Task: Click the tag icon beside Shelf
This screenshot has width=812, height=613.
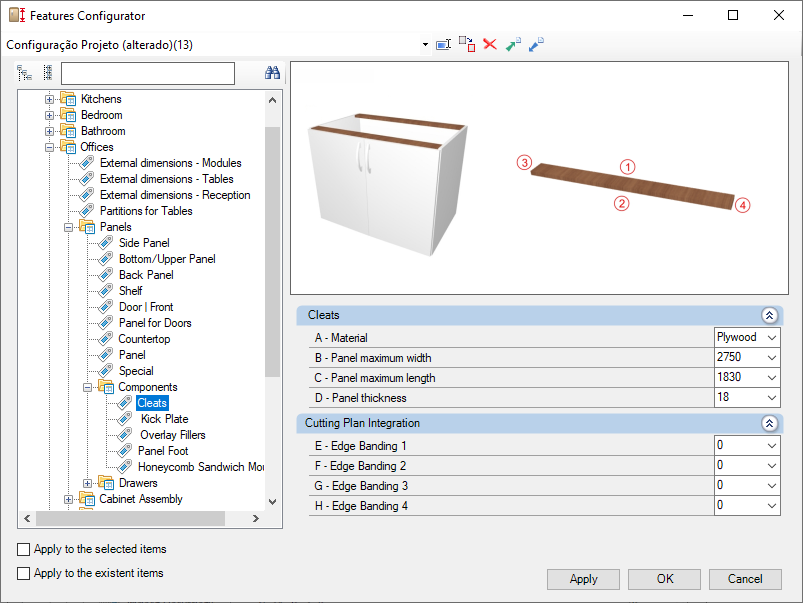Action: [106, 290]
